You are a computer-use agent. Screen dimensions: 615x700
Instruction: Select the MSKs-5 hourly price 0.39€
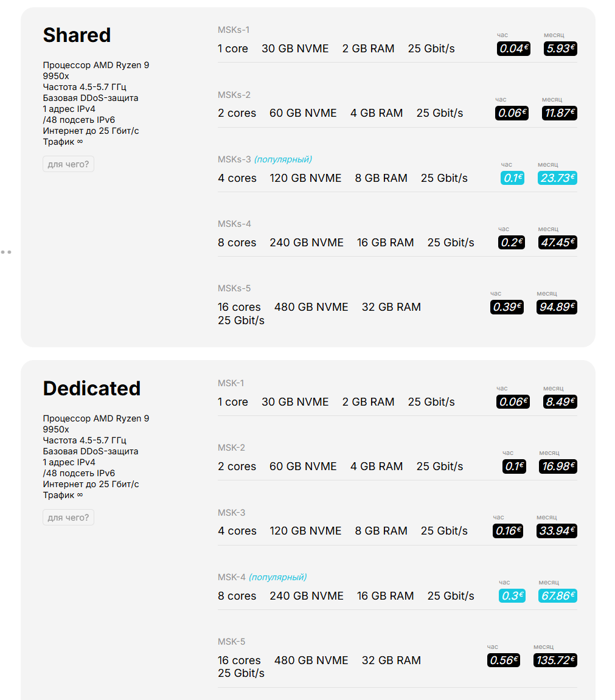(507, 307)
